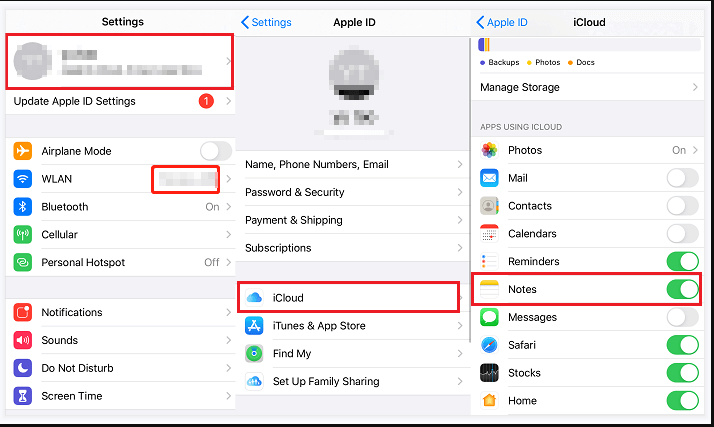Image resolution: width=714 pixels, height=427 pixels.
Task: Enable the Mail iCloud switch
Action: pos(682,178)
